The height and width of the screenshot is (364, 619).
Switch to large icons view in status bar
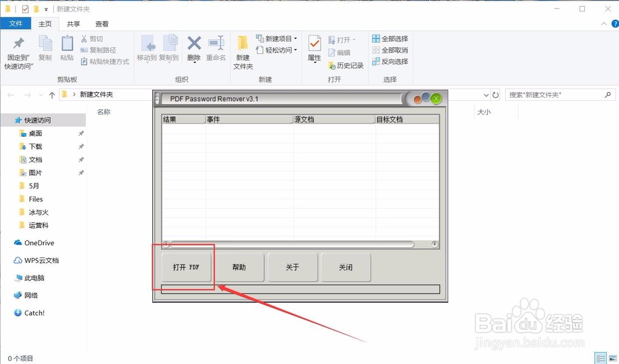click(613, 358)
